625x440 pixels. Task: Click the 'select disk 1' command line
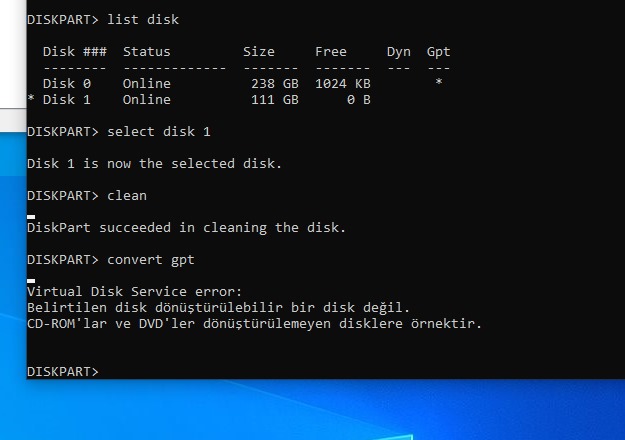[x=119, y=132]
